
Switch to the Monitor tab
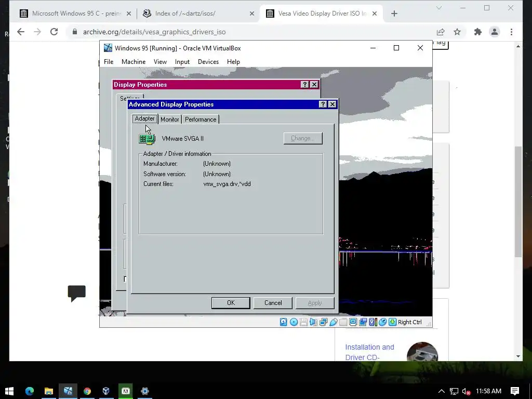click(x=170, y=119)
